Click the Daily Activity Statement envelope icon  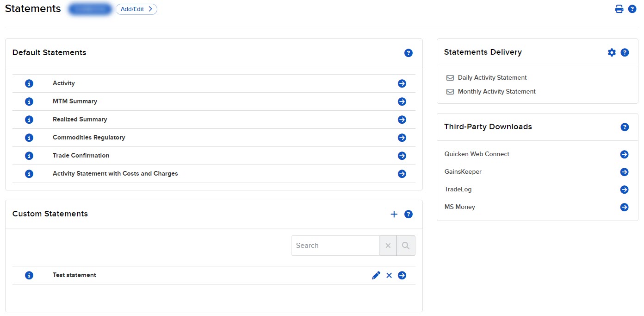pyautogui.click(x=450, y=77)
